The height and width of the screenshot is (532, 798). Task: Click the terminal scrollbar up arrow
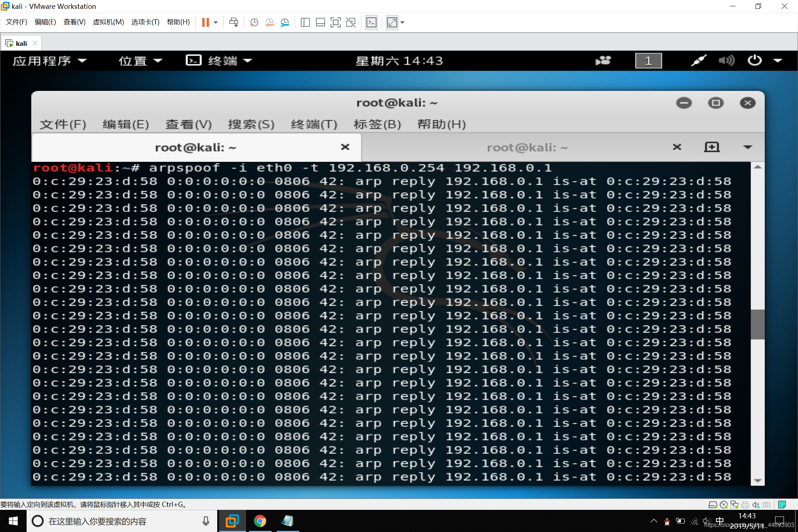click(x=758, y=167)
